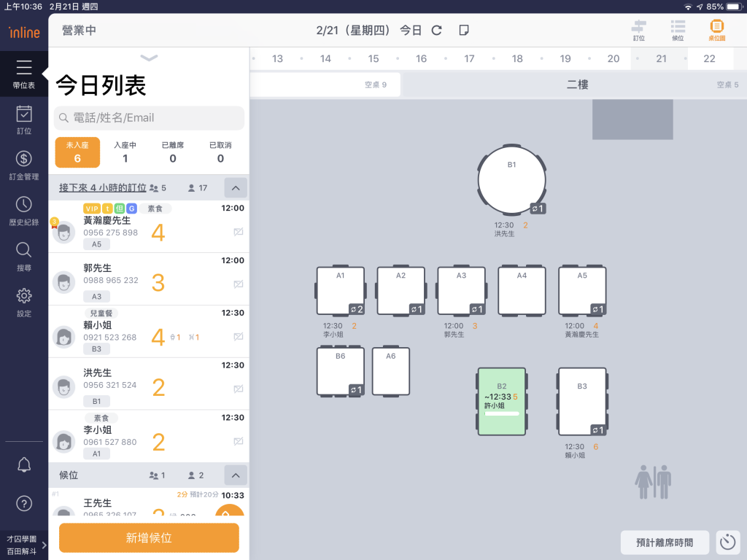The image size is (747, 560).
Task: Select the 已取消 status filter
Action: (220, 152)
